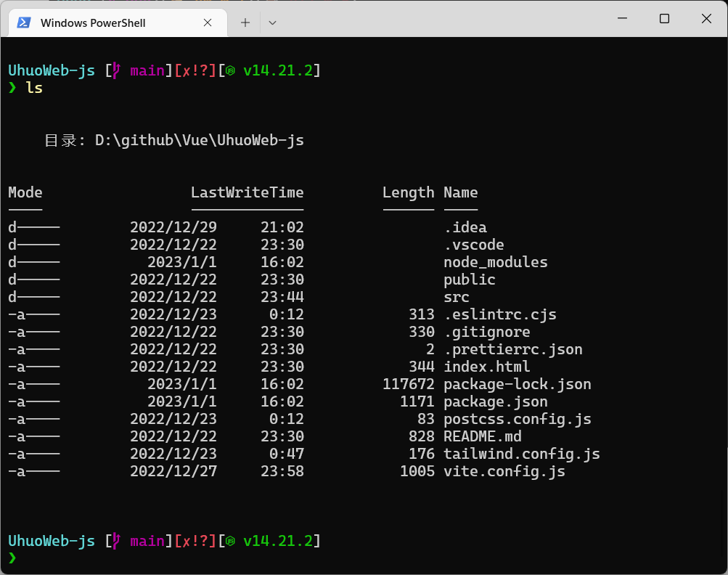Image resolution: width=728 pixels, height=575 pixels.
Task: Select the Windows PowerShell tab
Action: tap(93, 23)
